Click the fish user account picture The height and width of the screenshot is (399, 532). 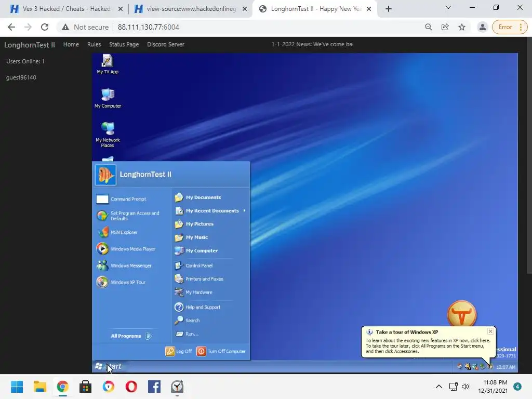[x=105, y=175]
